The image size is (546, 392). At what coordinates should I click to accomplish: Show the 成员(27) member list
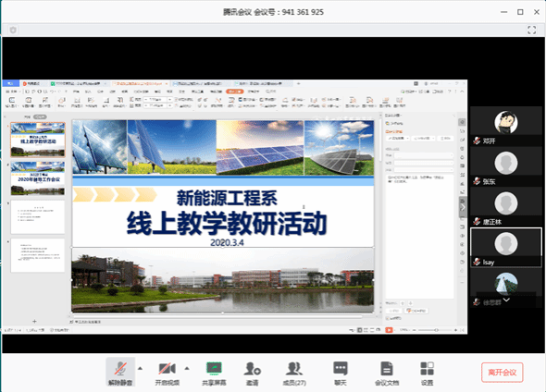[294, 373]
